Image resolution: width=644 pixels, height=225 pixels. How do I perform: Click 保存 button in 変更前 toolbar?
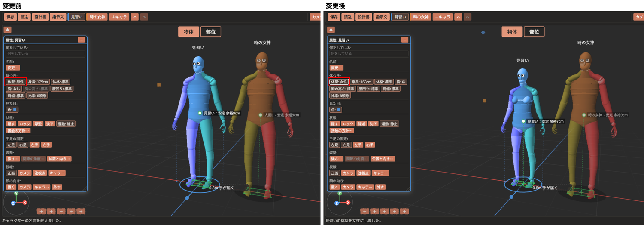click(x=11, y=17)
